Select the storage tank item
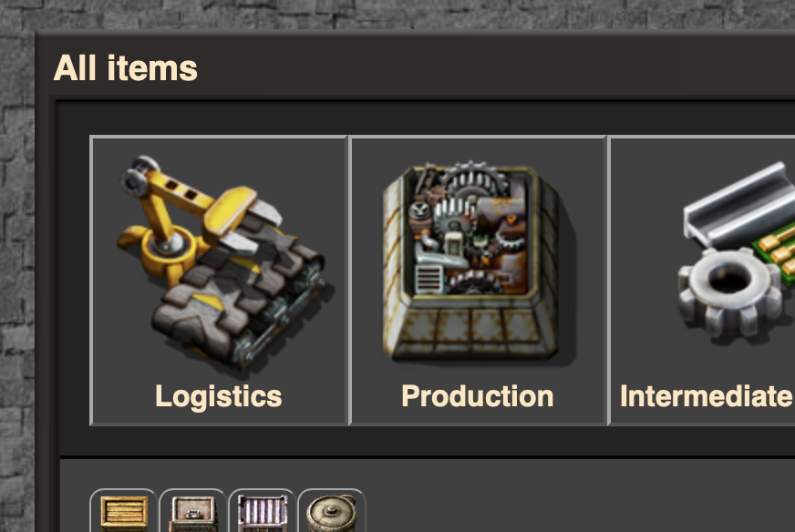 [x=332, y=511]
